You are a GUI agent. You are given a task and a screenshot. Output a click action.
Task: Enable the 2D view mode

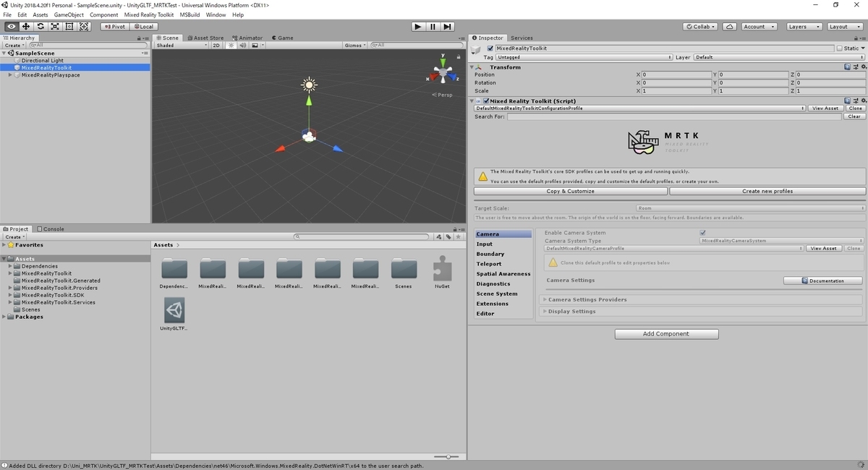point(216,45)
